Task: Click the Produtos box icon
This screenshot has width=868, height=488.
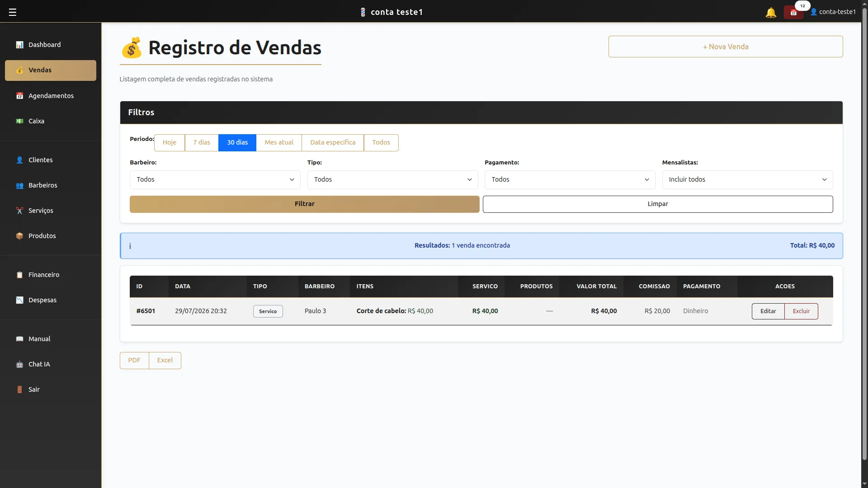Action: tap(19, 236)
